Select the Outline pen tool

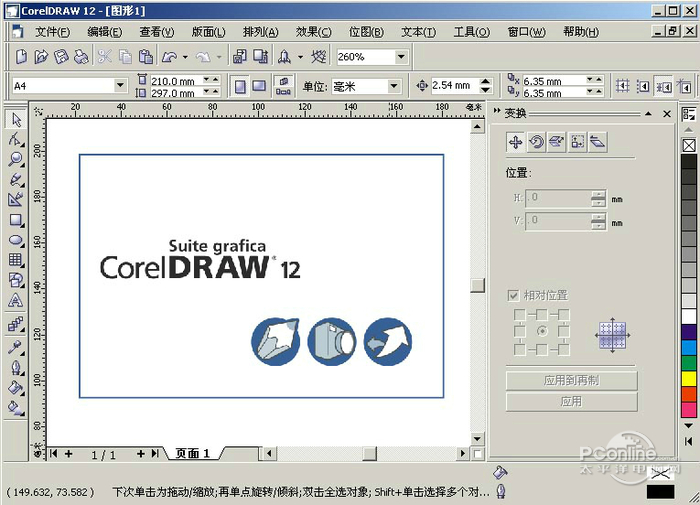[x=16, y=367]
